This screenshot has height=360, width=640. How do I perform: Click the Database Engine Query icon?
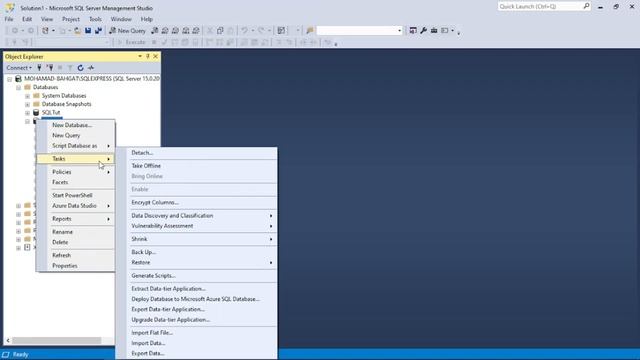pos(154,31)
